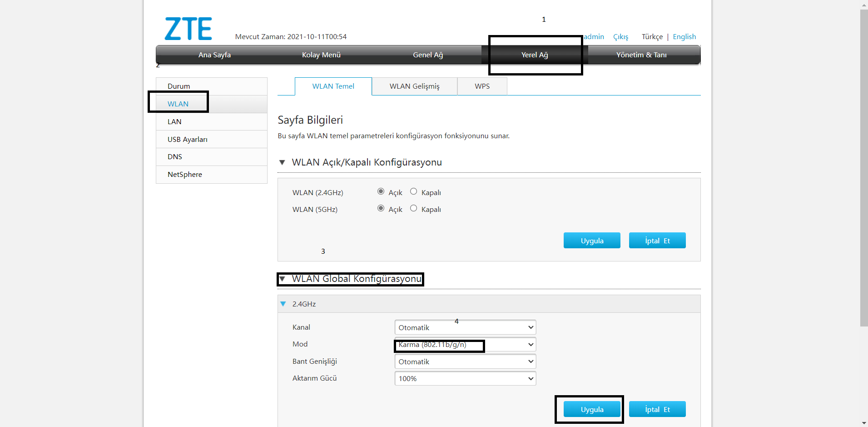Select Açık for WLAN (2.4GHz)
Screen dimensions: 868x427
pyautogui.click(x=381, y=191)
